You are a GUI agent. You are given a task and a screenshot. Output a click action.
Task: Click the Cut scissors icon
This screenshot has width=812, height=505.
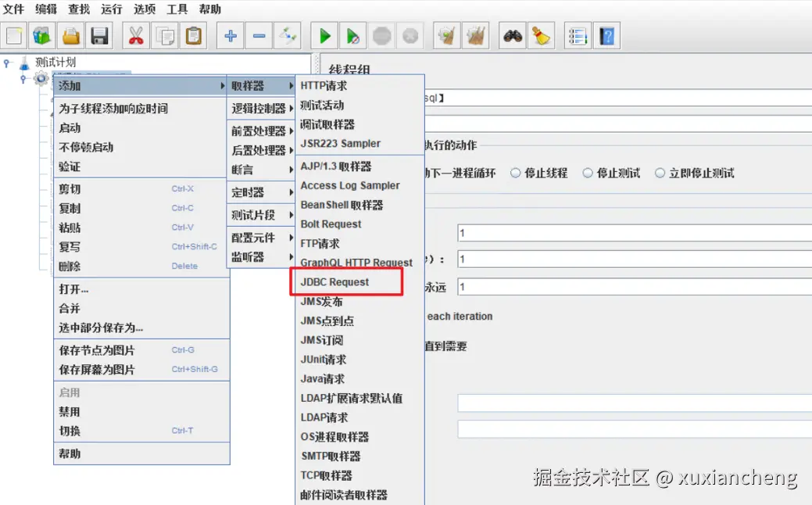pos(136,36)
